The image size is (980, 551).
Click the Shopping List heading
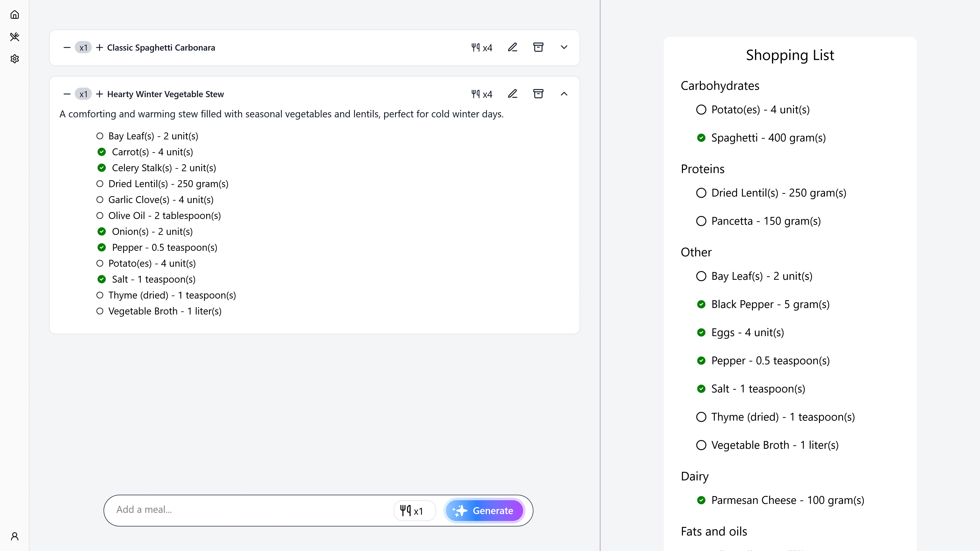pyautogui.click(x=790, y=56)
